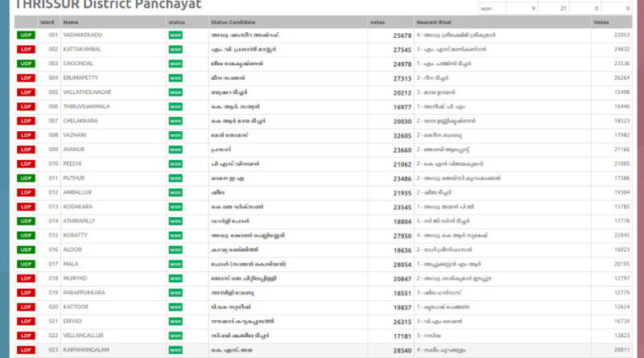This screenshot has width=644, height=358.
Task: Click the vote count 32605 for Vazhani
Action: pyautogui.click(x=402, y=135)
